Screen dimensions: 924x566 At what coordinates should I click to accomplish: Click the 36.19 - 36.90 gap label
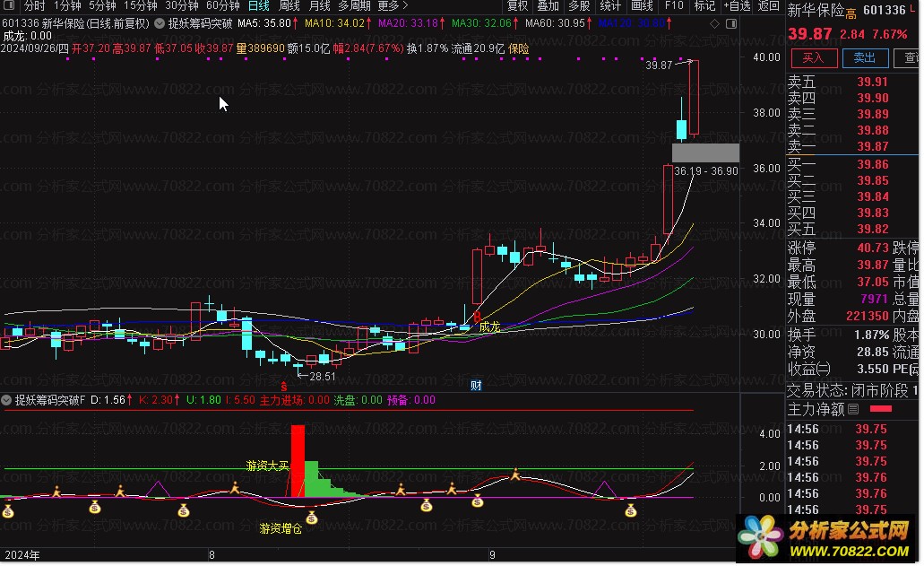click(706, 171)
